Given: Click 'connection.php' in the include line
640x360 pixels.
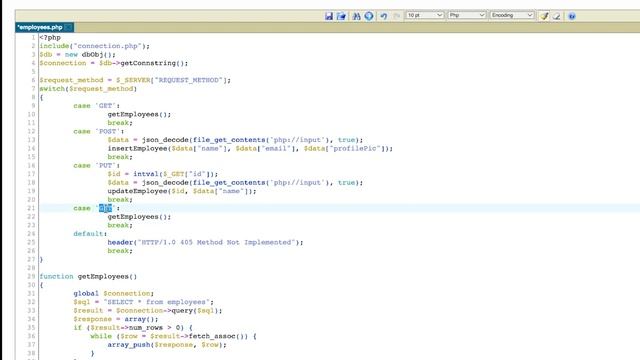Looking at the screenshot, I should (x=108, y=46).
